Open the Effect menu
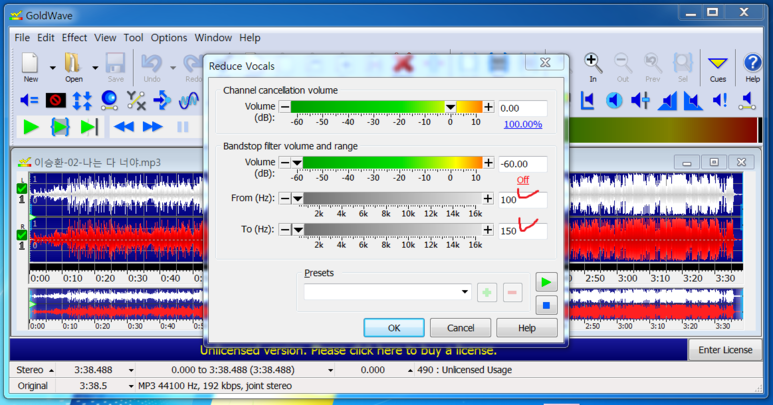The image size is (773, 405). pyautogui.click(x=74, y=37)
